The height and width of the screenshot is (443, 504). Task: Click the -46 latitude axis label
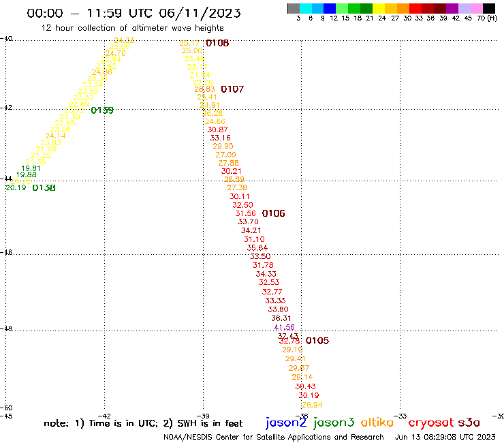6,252
